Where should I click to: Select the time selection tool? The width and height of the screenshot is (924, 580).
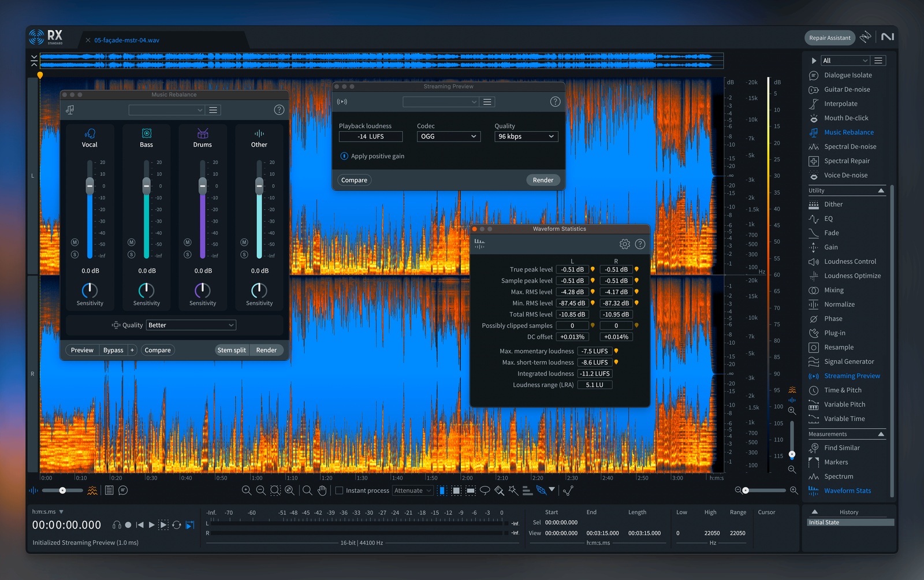[x=442, y=490]
